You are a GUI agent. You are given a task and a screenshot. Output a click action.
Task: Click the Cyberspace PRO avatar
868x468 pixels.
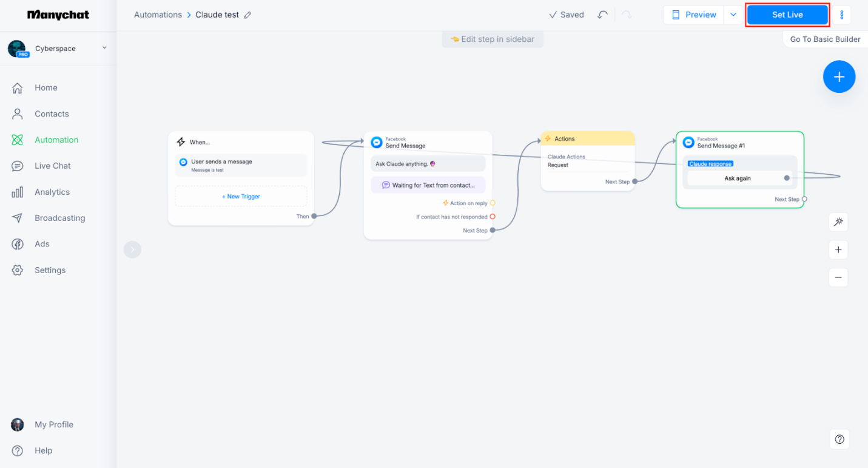[x=18, y=49]
